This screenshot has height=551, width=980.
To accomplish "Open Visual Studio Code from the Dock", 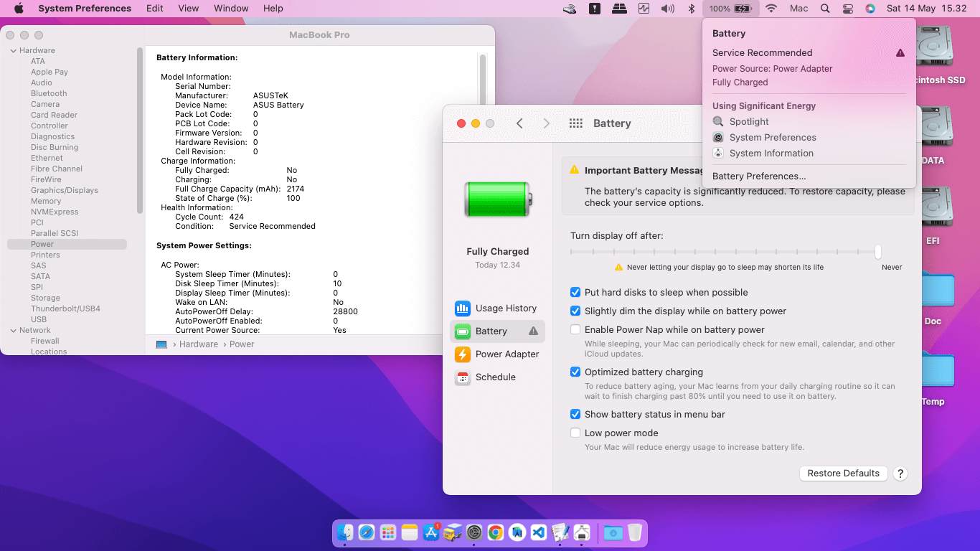I will (x=539, y=532).
